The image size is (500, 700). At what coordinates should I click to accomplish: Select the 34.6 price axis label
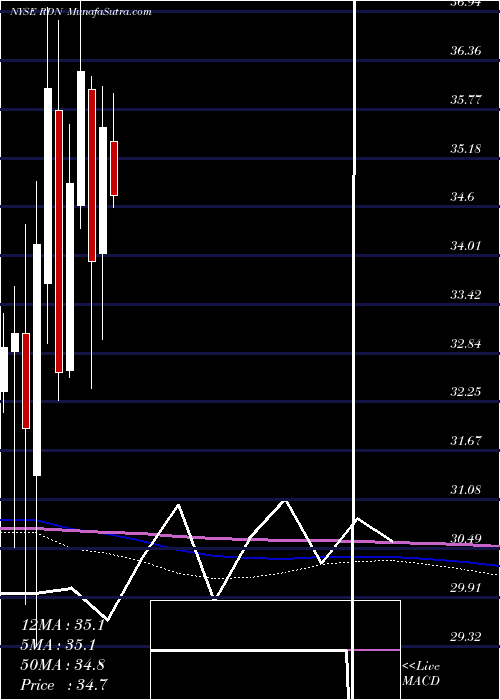coord(462,197)
